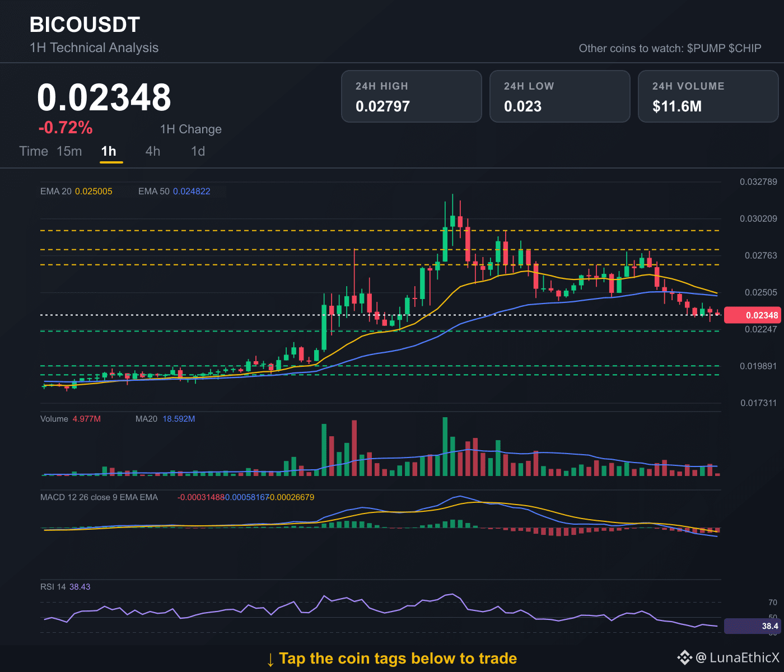
Task: Click the BICOUSDT pair title
Action: point(85,25)
